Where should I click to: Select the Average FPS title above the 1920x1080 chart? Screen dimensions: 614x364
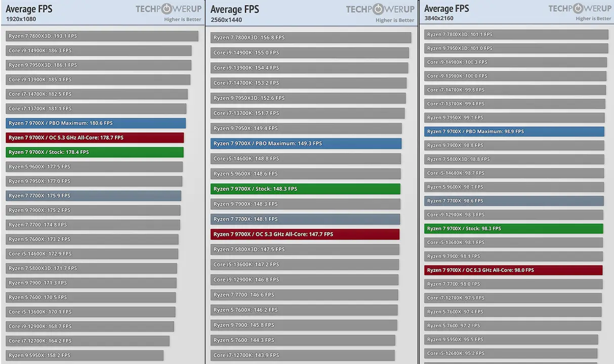(29, 9)
